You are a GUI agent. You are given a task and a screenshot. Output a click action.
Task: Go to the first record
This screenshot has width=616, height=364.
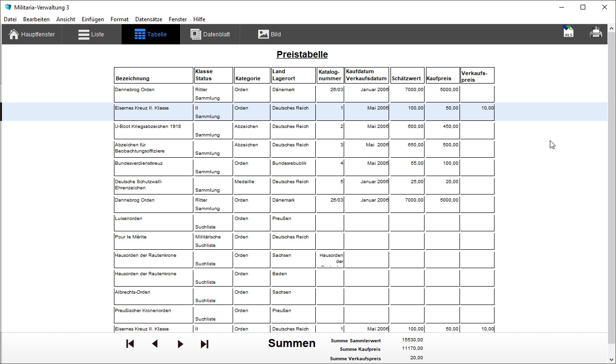click(130, 344)
